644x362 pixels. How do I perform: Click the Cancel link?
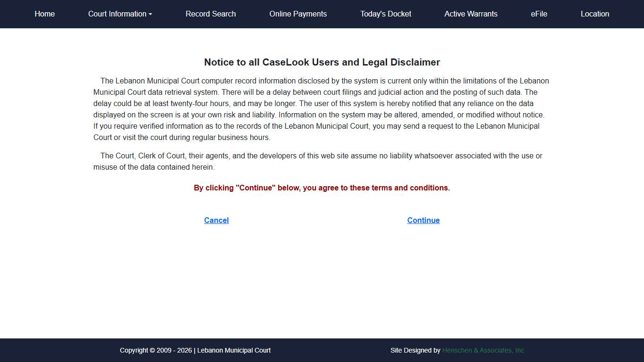[216, 220]
